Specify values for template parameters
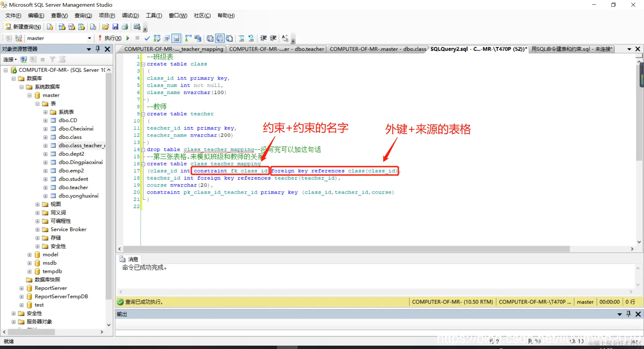Viewport: 644px width, 349px height. pos(285,38)
